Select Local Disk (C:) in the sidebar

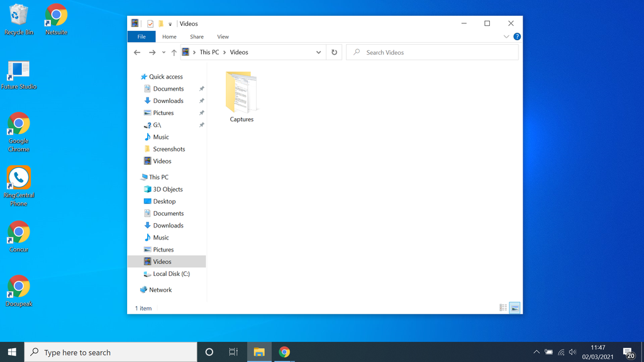[x=170, y=273]
